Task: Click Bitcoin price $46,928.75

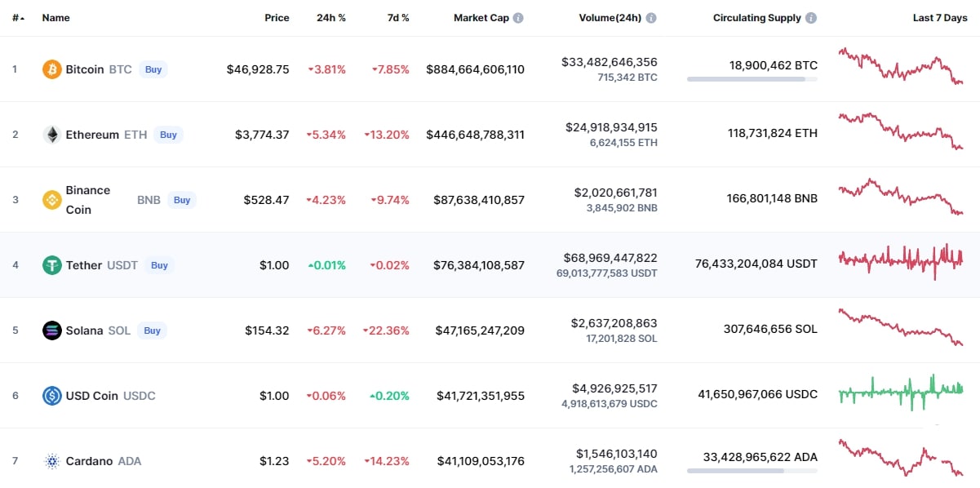Action: 258,69
